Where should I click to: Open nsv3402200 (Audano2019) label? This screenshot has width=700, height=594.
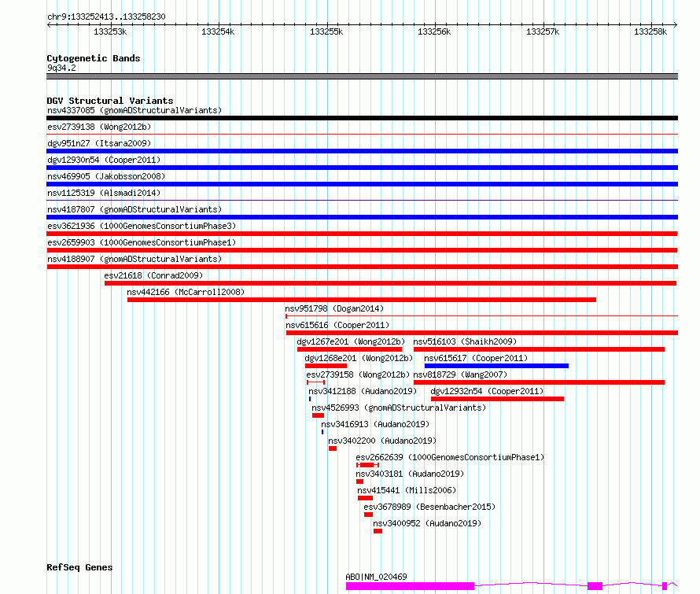[x=382, y=441]
